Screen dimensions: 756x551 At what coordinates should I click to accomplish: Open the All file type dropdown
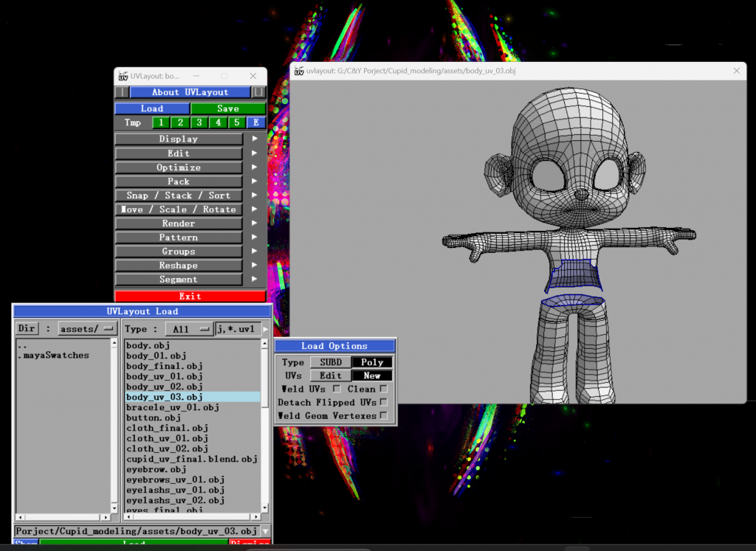[x=189, y=329]
